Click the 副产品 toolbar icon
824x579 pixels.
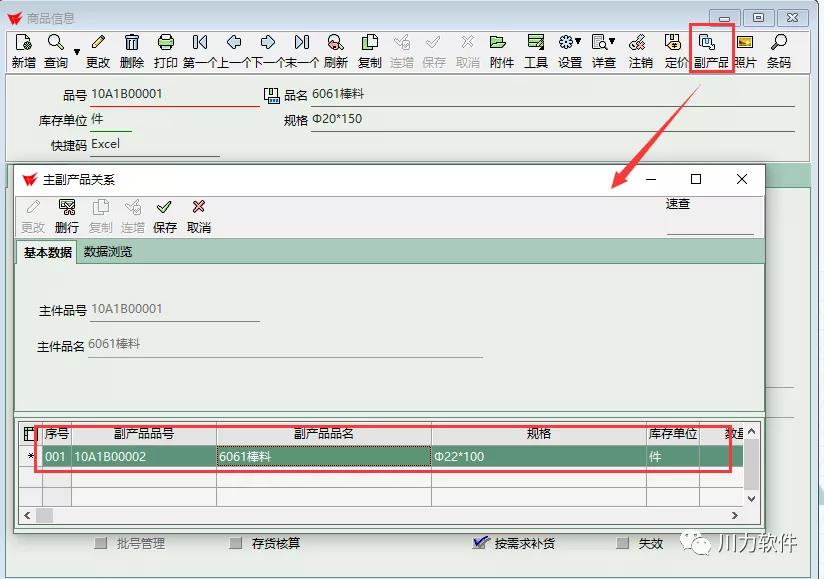pyautogui.click(x=709, y=43)
